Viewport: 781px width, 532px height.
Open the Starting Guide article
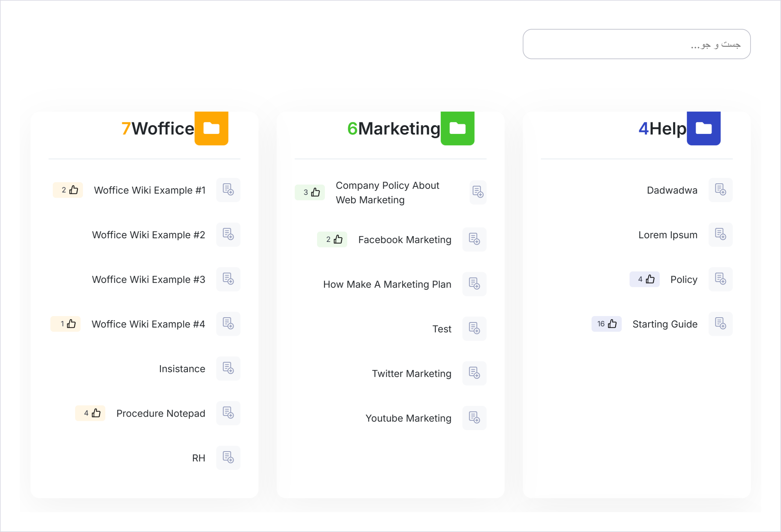(665, 324)
